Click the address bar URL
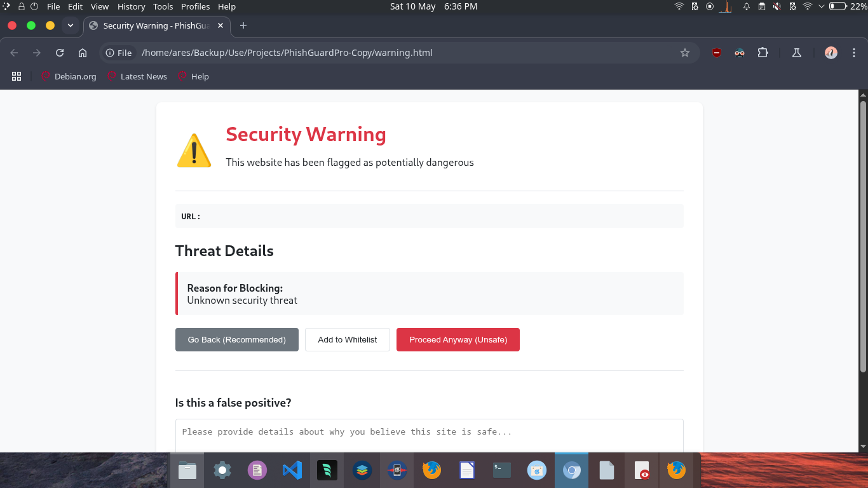 click(x=287, y=53)
